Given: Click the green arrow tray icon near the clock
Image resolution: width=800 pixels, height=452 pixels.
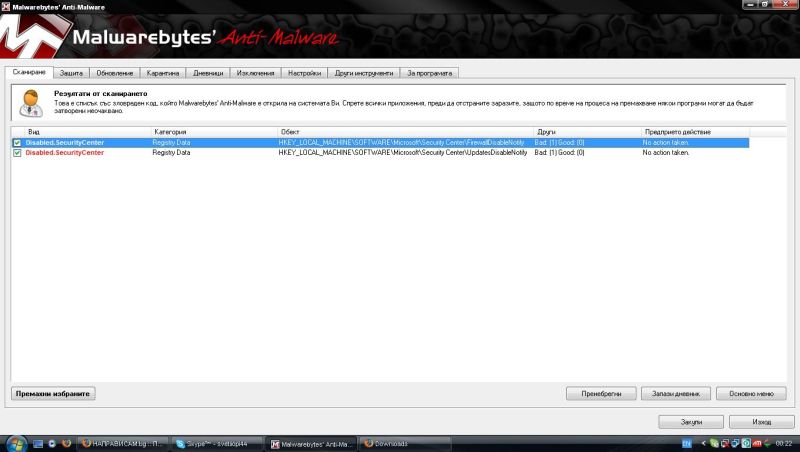Looking at the screenshot, I should click(x=767, y=443).
